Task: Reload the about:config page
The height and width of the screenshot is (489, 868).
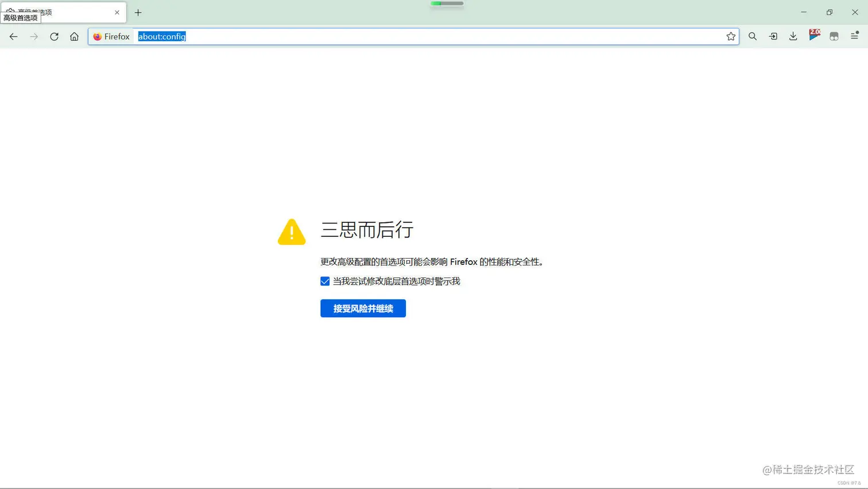Action: point(54,36)
